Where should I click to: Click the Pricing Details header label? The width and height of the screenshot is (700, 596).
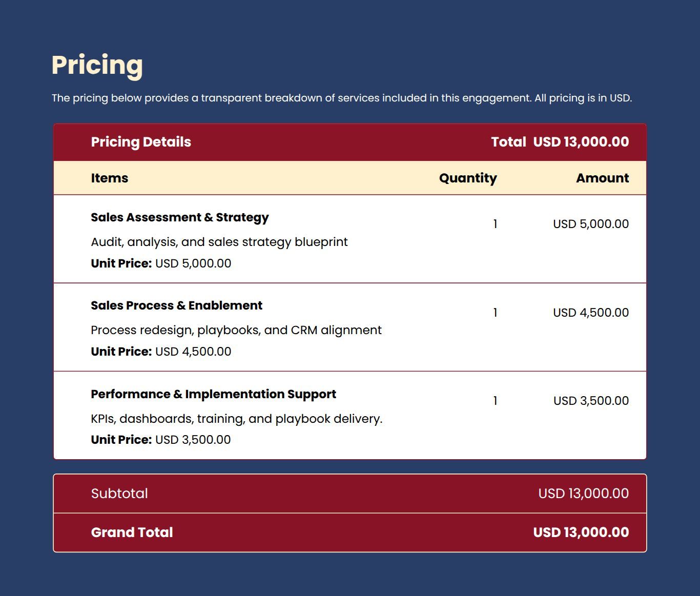tap(141, 142)
